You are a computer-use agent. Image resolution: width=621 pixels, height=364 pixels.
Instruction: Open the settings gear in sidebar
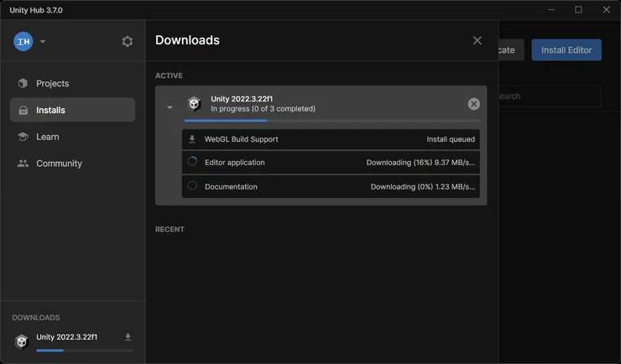(x=128, y=41)
